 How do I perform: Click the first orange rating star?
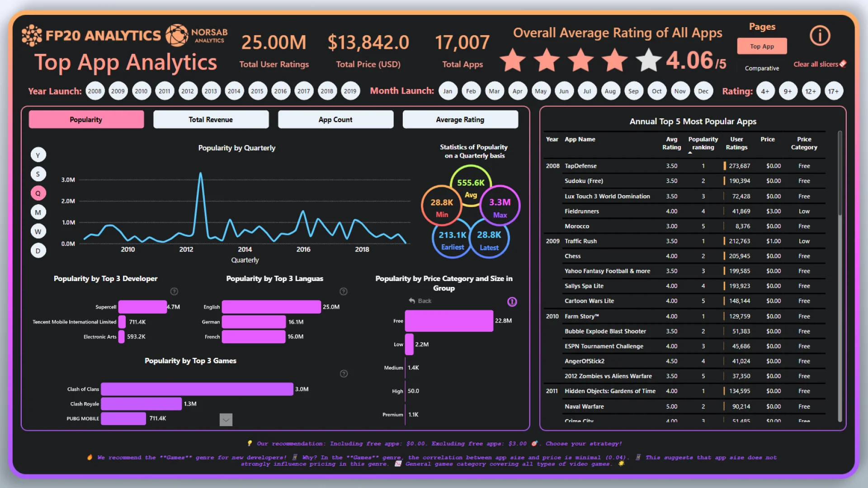tap(513, 60)
